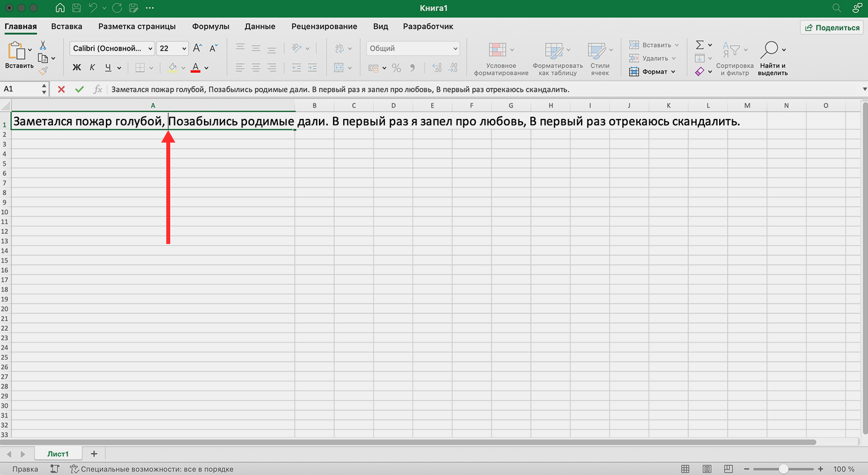
Task: Open the Insert Function fx button
Action: (x=98, y=89)
